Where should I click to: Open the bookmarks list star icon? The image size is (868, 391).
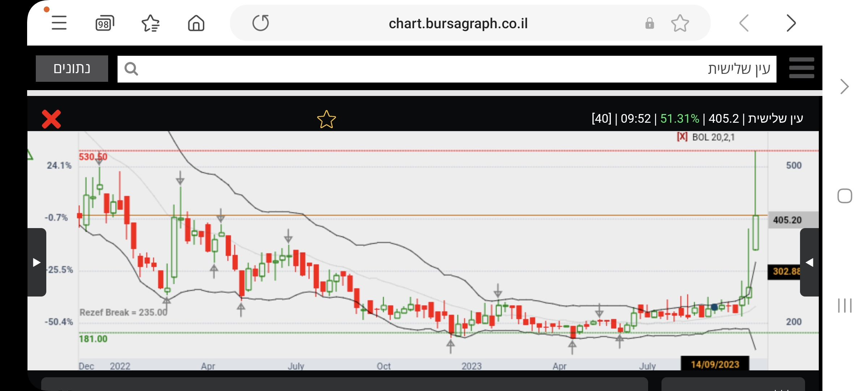pyautogui.click(x=150, y=24)
